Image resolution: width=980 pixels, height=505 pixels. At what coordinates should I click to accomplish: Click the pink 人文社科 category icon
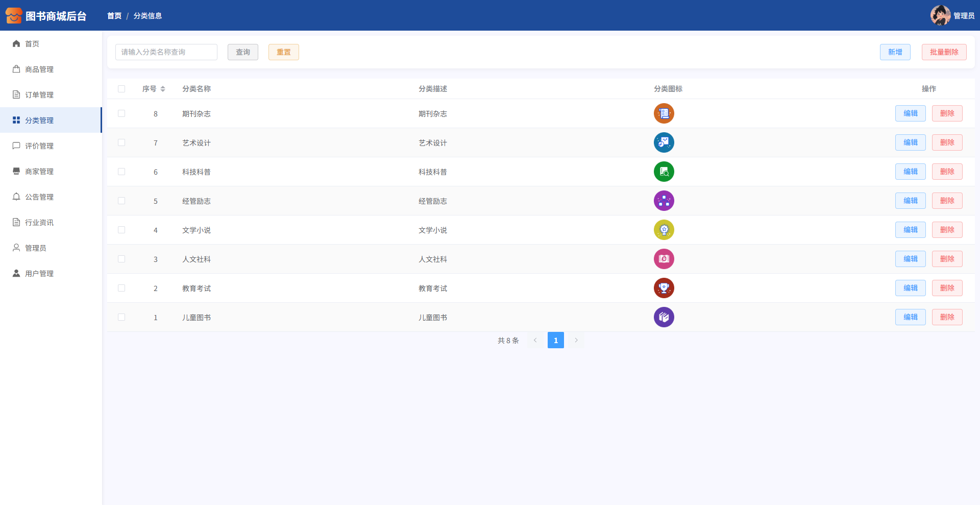tap(664, 259)
